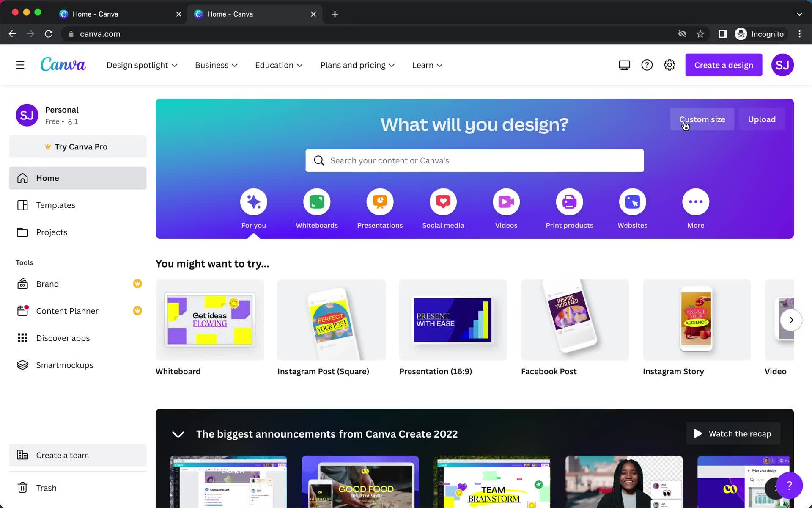812x508 pixels.
Task: Open the More categories icon
Action: pos(696,202)
